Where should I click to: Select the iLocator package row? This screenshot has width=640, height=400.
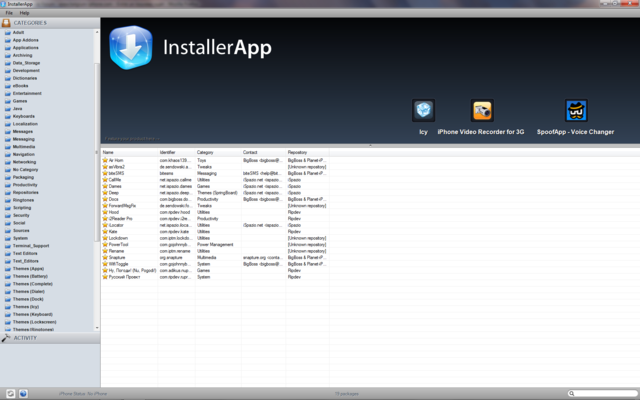(215, 225)
